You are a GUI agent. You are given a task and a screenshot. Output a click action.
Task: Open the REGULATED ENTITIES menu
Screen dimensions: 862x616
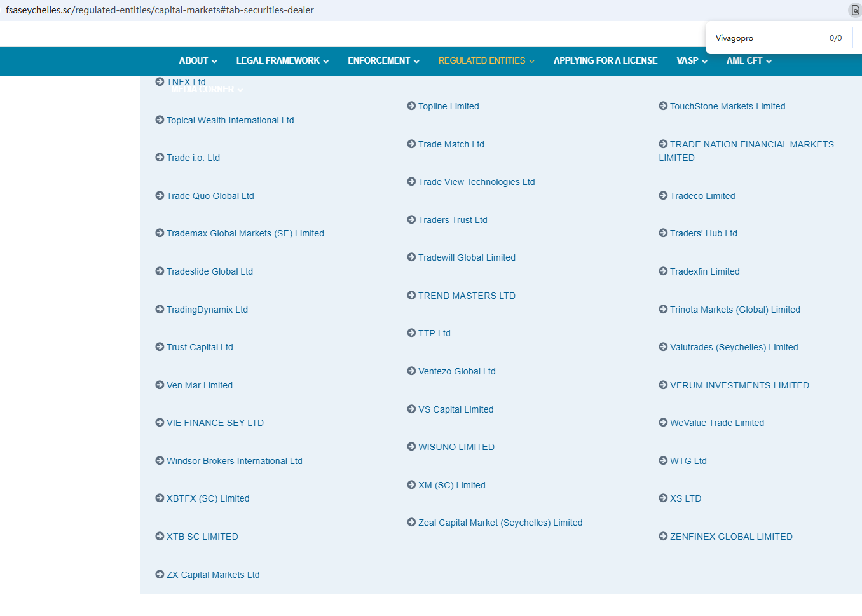click(486, 61)
